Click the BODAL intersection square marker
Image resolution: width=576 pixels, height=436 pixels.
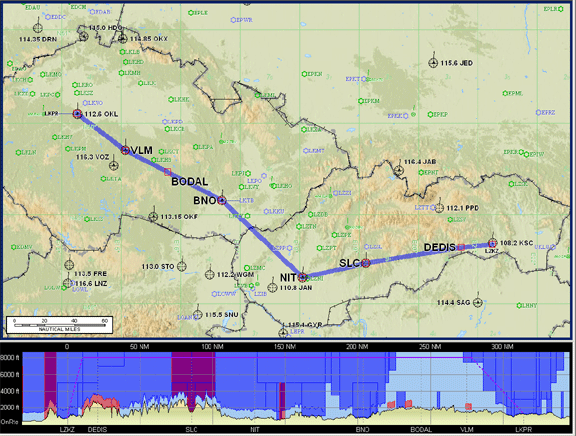(x=168, y=172)
